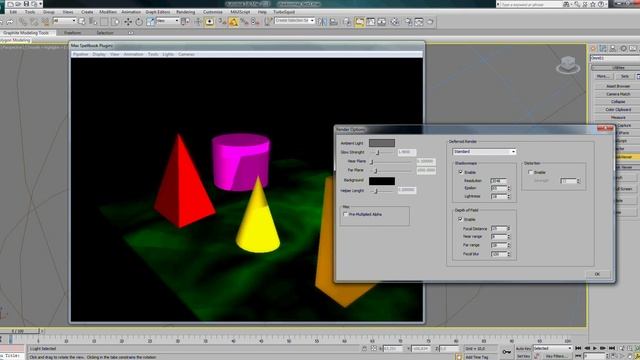640x360 pixels.
Task: Select the Select and Move tool
Action: click(x=128, y=22)
